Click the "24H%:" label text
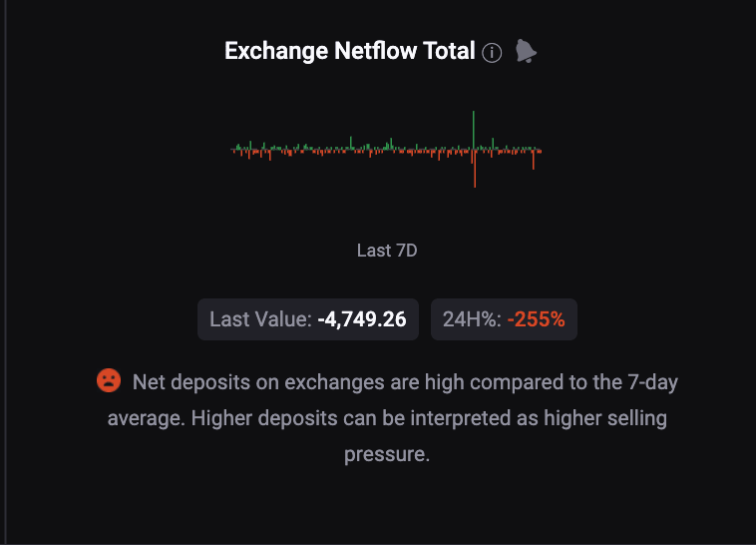The width and height of the screenshot is (756, 545). tap(472, 319)
